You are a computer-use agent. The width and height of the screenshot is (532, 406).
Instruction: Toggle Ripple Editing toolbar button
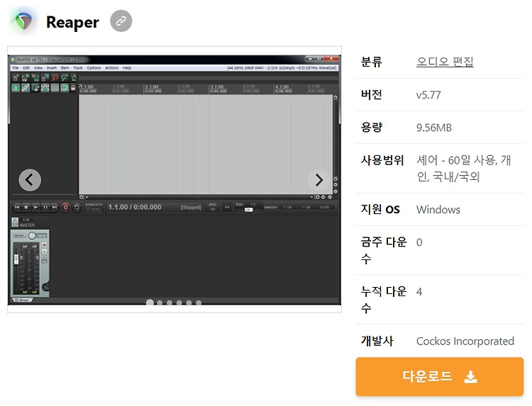point(35,87)
